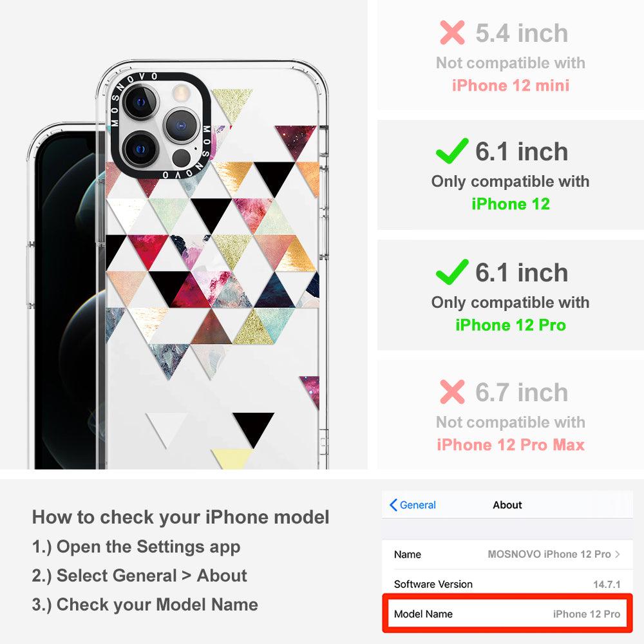Viewport: 644px width, 644px height.
Task: Click the green iPhone 12 Pro label
Action: click(x=511, y=325)
